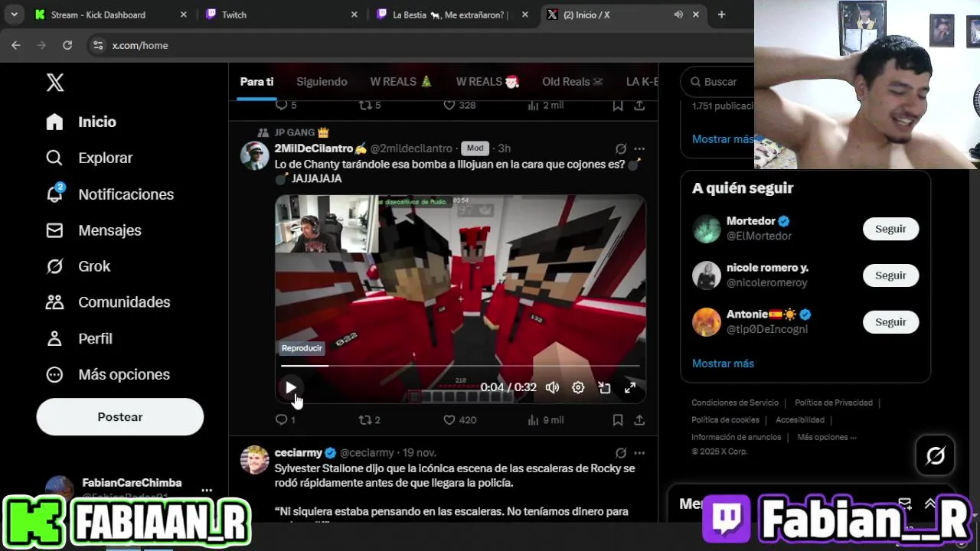Bookmark the 2MilDeCilantro post
980x551 pixels.
[x=617, y=419]
